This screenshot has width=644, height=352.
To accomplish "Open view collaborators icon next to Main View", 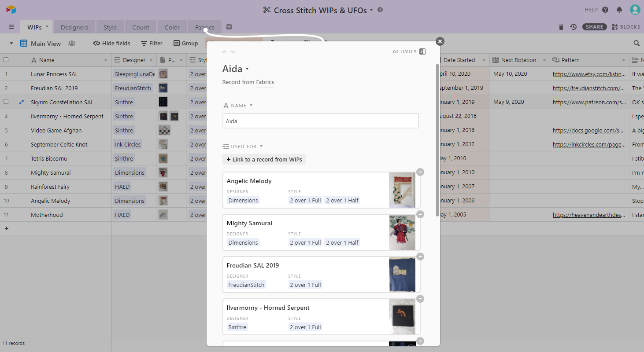I will (x=72, y=43).
